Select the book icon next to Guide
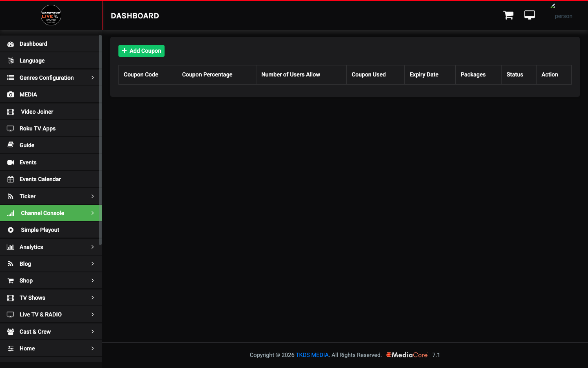This screenshot has width=588, height=368. [11, 145]
